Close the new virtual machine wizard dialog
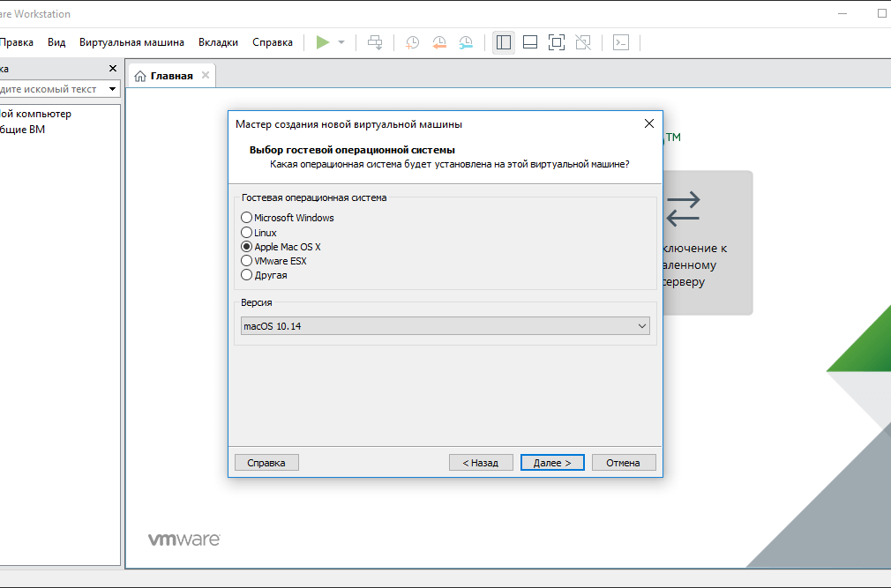This screenshot has width=891, height=588. tap(649, 123)
